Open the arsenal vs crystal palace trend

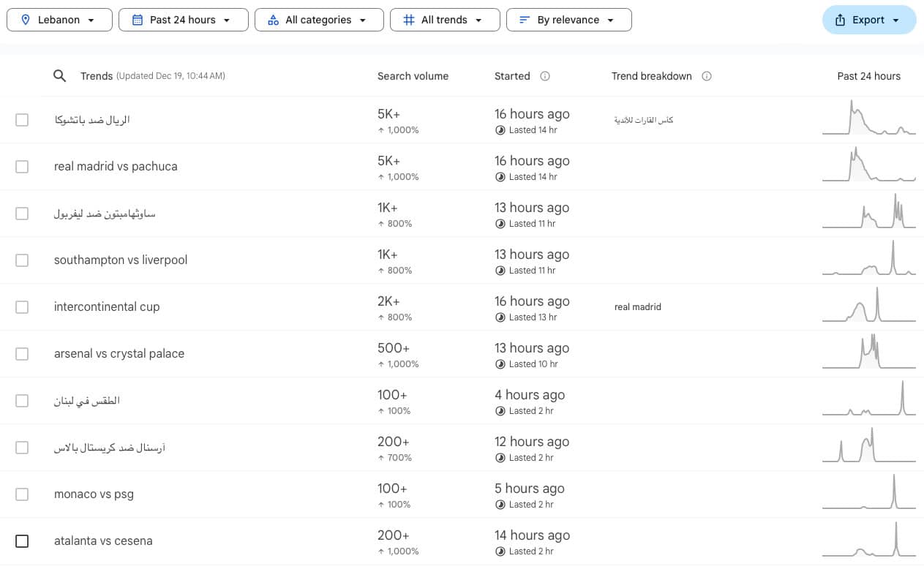119,354
